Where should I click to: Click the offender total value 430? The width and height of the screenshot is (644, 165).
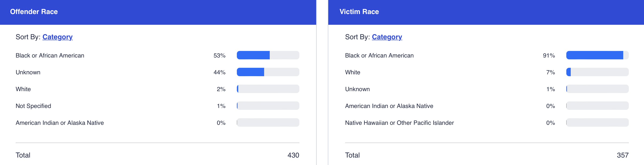[293, 155]
